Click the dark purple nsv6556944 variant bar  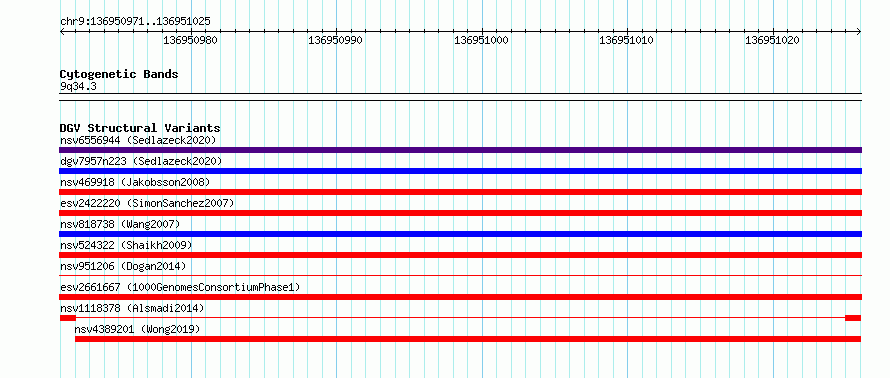click(x=460, y=150)
